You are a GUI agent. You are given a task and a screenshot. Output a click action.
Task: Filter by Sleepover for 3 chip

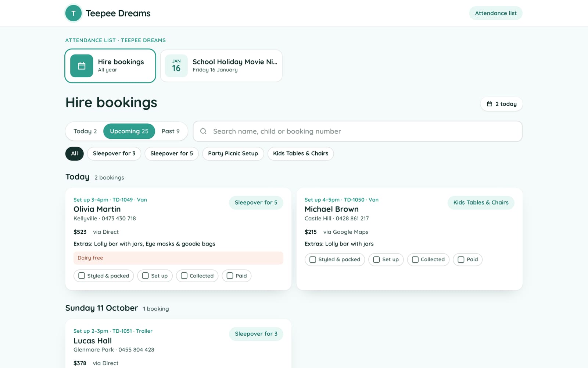(x=114, y=153)
